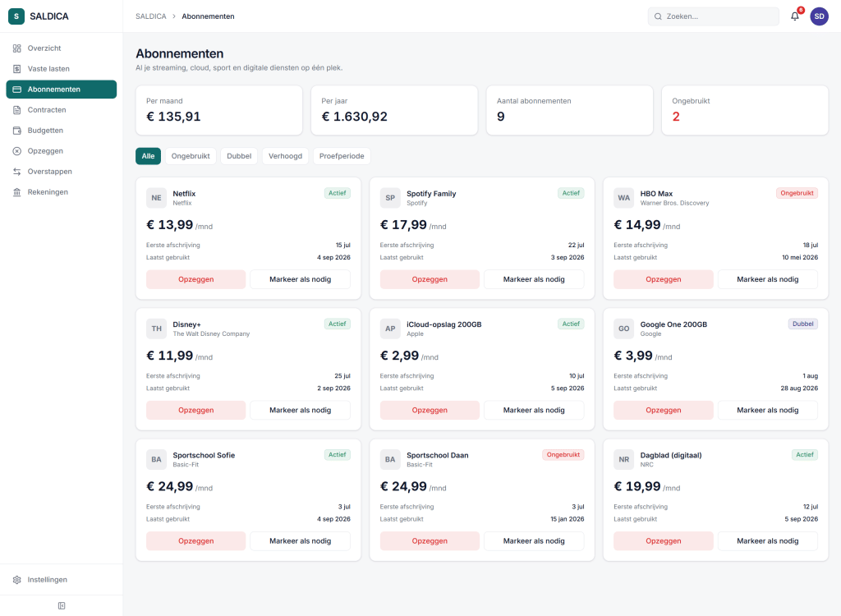Cancel Netflix with Opzeggen
841x616 pixels.
195,279
